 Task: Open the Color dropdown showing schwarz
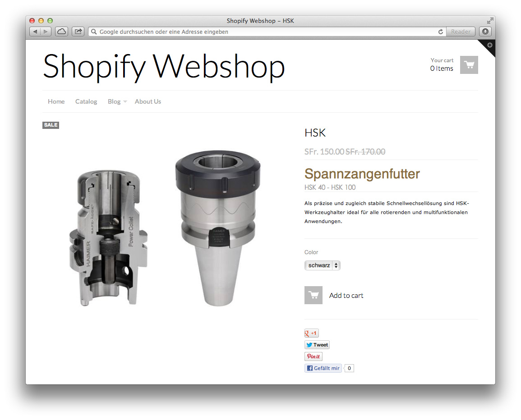click(323, 265)
